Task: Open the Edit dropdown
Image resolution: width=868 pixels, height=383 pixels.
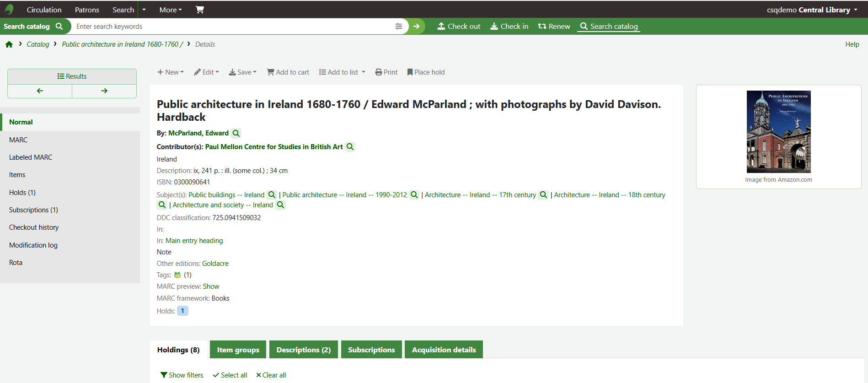Action: click(207, 72)
